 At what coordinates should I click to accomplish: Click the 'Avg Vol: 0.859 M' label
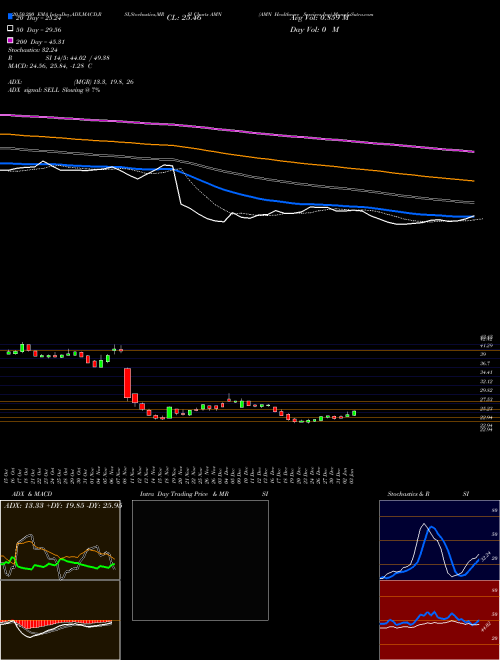[319, 18]
